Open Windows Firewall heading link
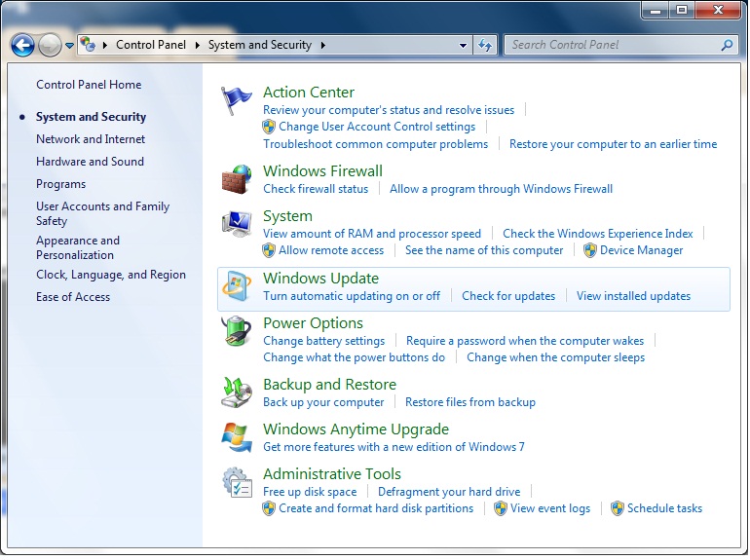Screen dimensions: 750x560 coord(322,171)
